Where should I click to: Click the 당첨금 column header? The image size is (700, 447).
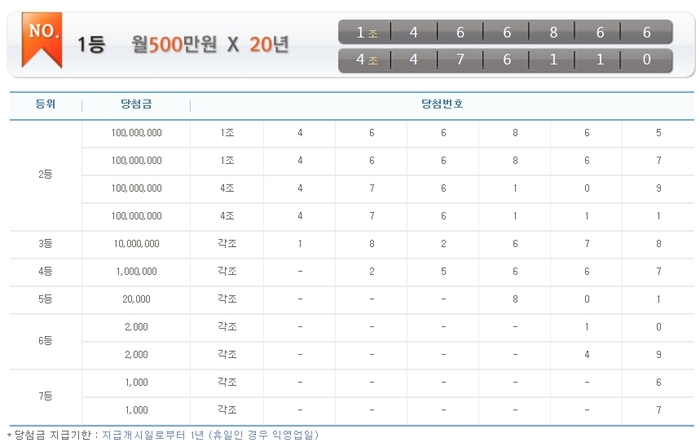135,104
